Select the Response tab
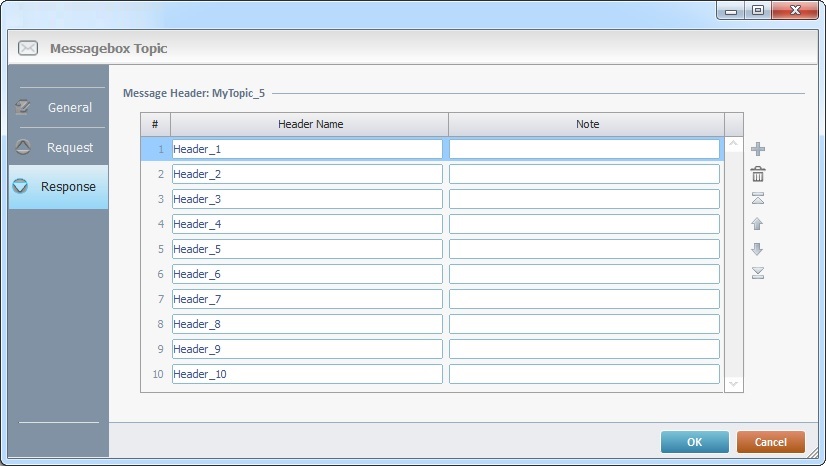The height and width of the screenshot is (466, 826). point(58,187)
